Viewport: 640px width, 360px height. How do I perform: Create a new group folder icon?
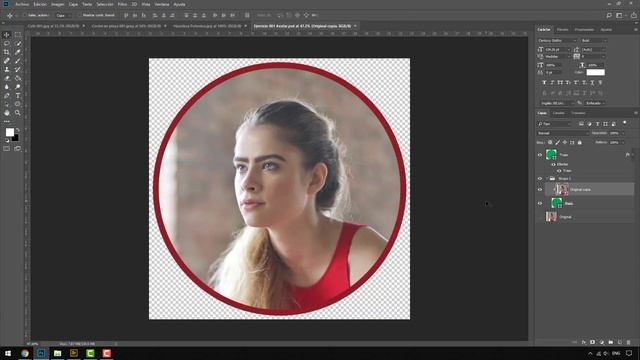click(x=611, y=342)
